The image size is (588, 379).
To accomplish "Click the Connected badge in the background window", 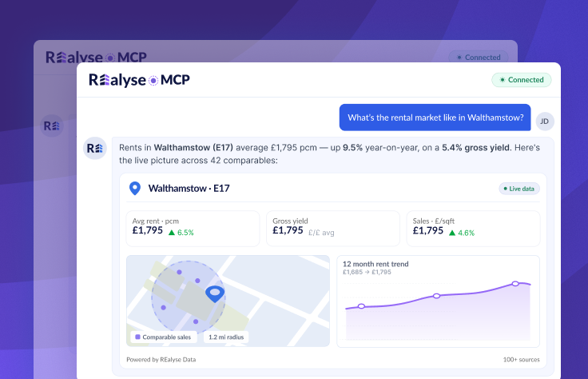I will [479, 58].
